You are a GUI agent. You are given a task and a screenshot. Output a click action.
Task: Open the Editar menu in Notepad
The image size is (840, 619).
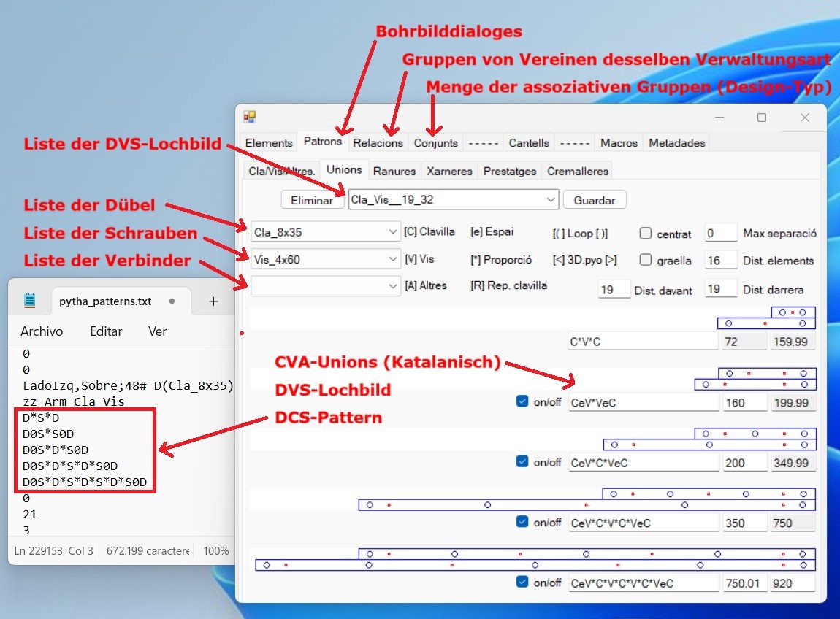tap(106, 331)
